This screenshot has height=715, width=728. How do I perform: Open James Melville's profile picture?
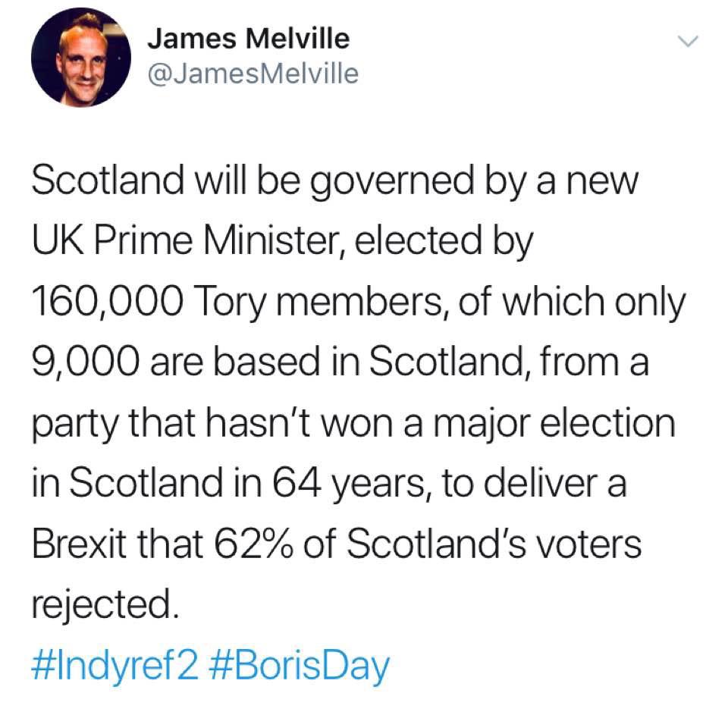coord(81,57)
